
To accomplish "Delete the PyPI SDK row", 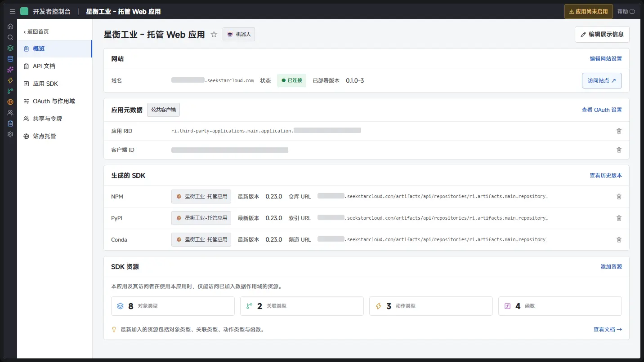I will tap(619, 218).
